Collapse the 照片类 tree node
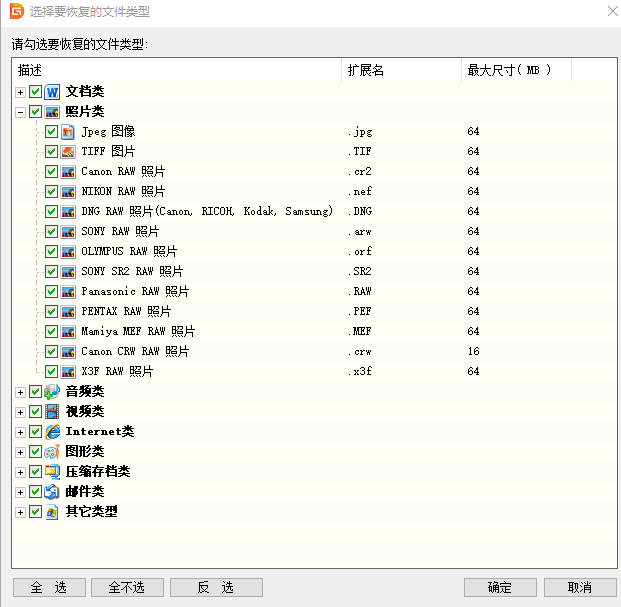 [x=21, y=112]
